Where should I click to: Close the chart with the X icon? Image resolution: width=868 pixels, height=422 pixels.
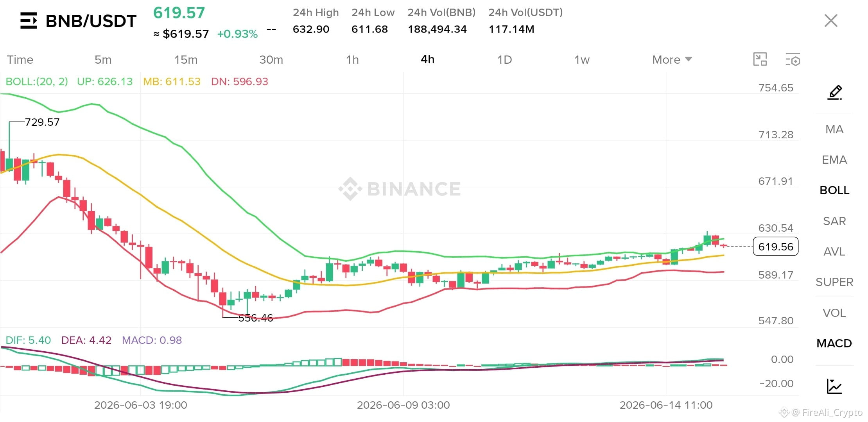(831, 21)
